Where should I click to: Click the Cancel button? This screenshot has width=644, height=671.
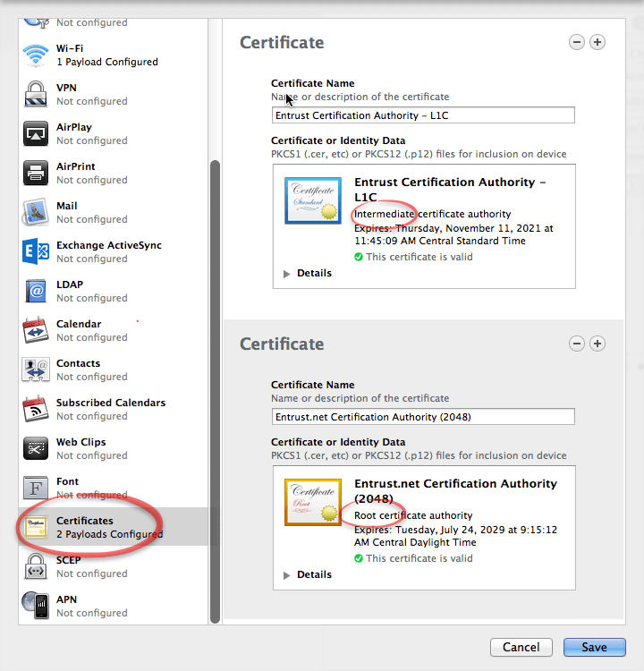(521, 647)
